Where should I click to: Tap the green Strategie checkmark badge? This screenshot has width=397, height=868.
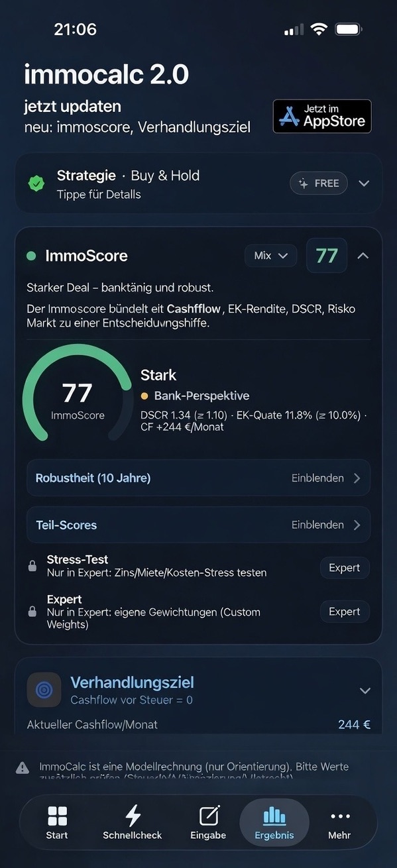(x=36, y=183)
